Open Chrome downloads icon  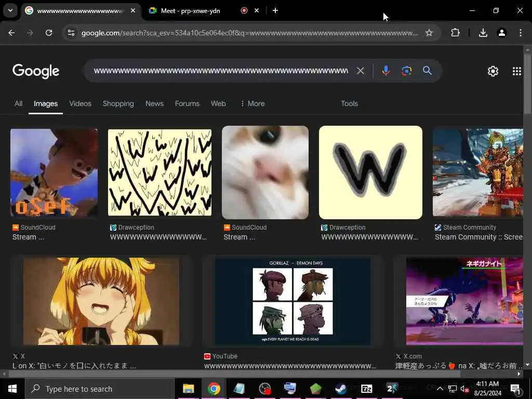[483, 33]
